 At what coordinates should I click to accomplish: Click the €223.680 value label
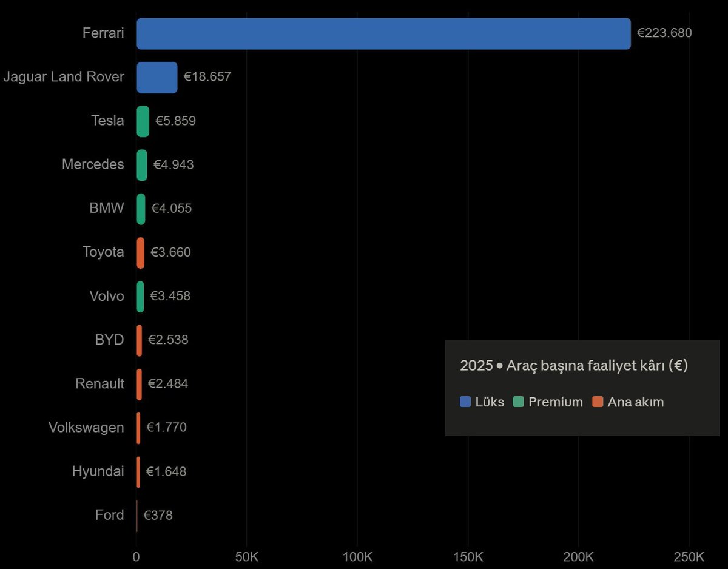pyautogui.click(x=664, y=33)
